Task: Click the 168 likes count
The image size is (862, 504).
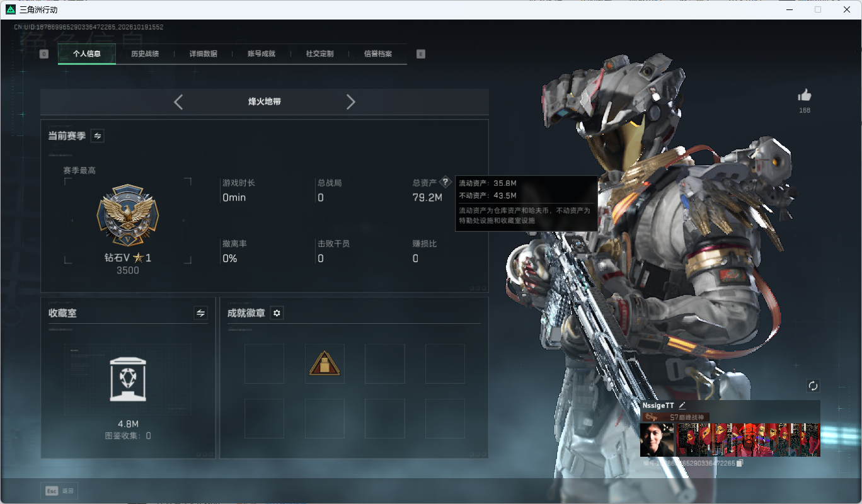Action: click(805, 111)
